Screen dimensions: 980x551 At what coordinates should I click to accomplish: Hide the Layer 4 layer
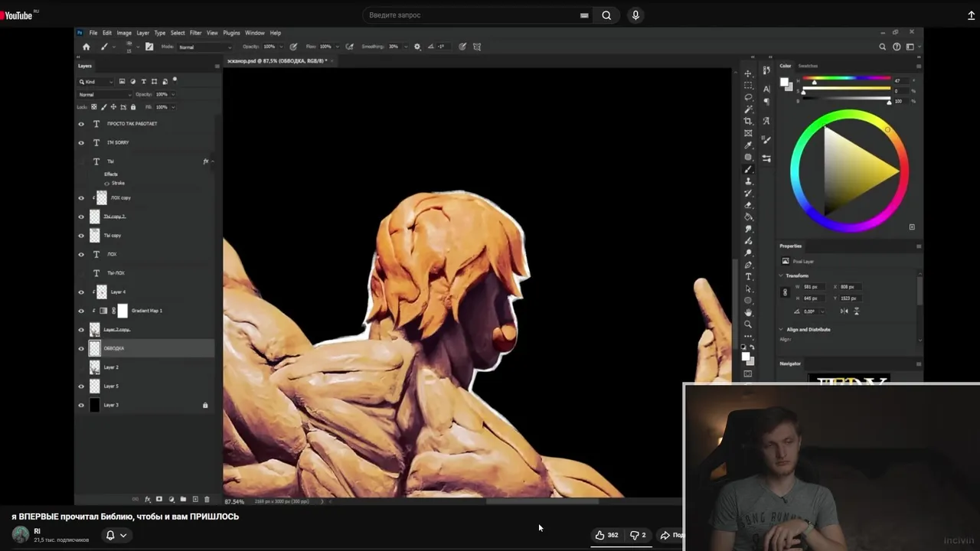pyautogui.click(x=81, y=292)
